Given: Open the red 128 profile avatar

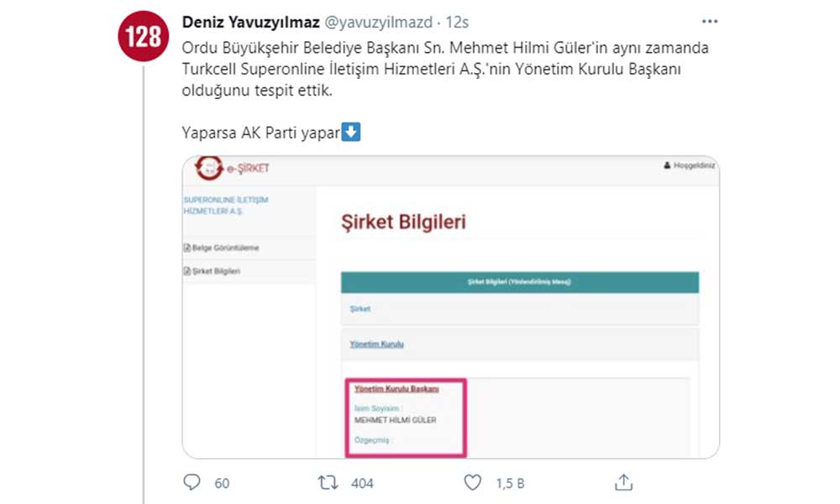Looking at the screenshot, I should coord(144,36).
